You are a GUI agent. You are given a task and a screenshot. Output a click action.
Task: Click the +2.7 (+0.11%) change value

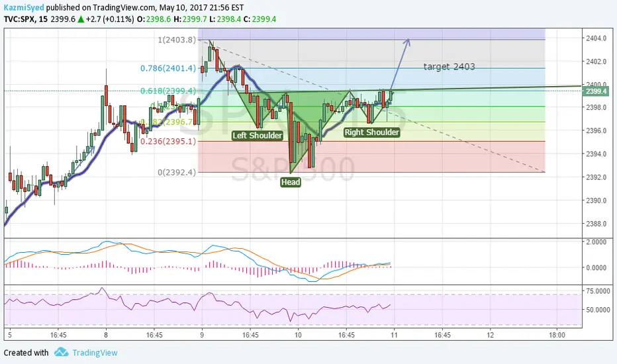(110, 19)
